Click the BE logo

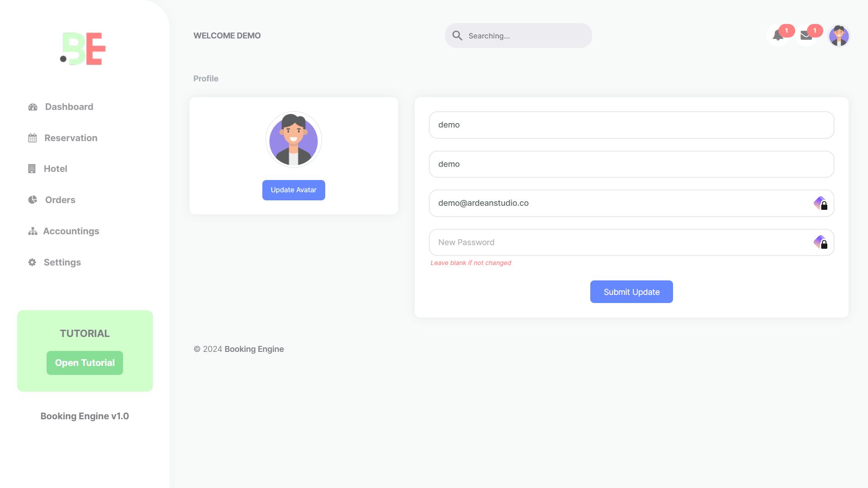point(84,49)
